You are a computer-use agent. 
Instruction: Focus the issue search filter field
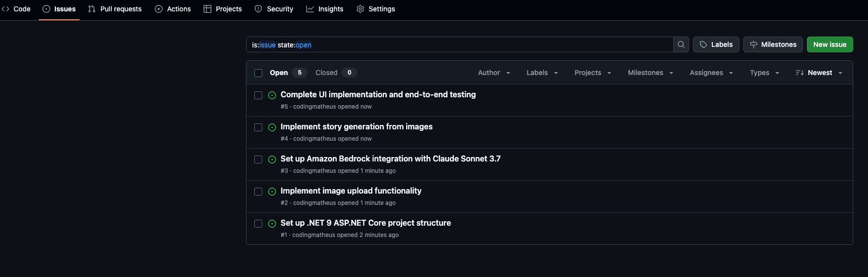pos(458,44)
